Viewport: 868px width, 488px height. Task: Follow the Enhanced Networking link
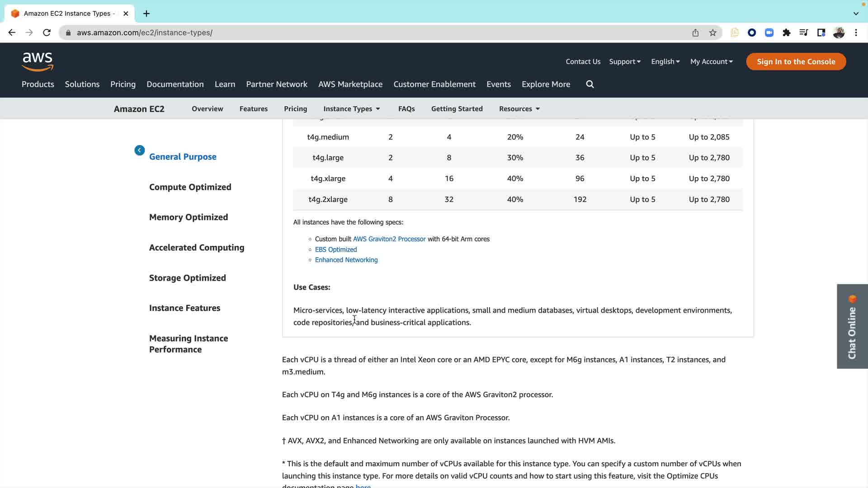[x=346, y=260]
